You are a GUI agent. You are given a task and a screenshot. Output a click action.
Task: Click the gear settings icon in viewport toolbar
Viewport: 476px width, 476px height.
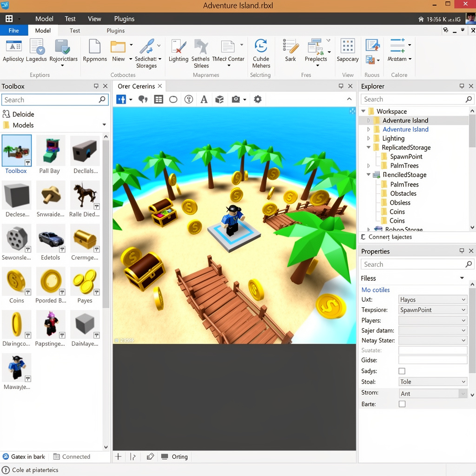tap(258, 99)
